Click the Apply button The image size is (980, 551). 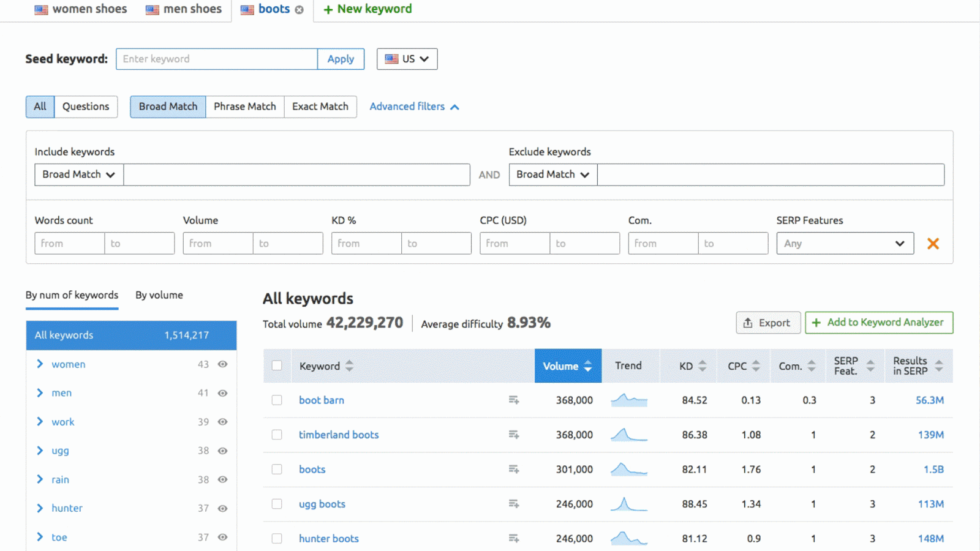(341, 59)
